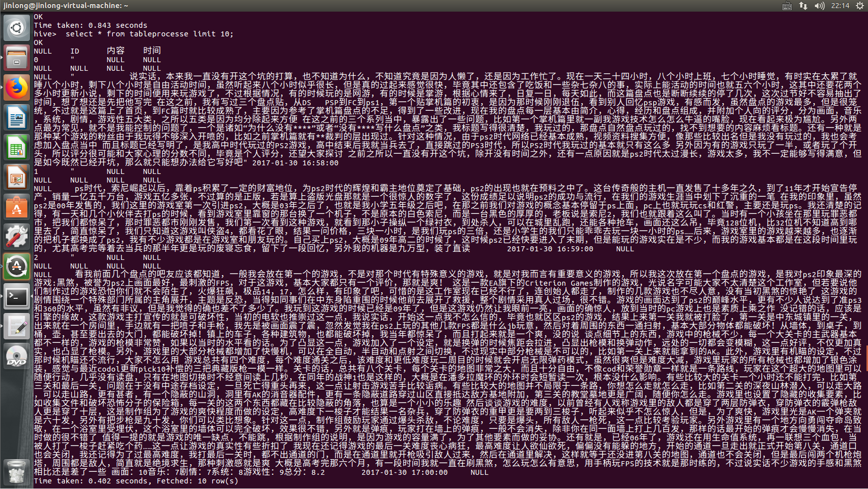
Task: Click timestamp 2017-01-30 16:59:00
Action: [550, 249]
